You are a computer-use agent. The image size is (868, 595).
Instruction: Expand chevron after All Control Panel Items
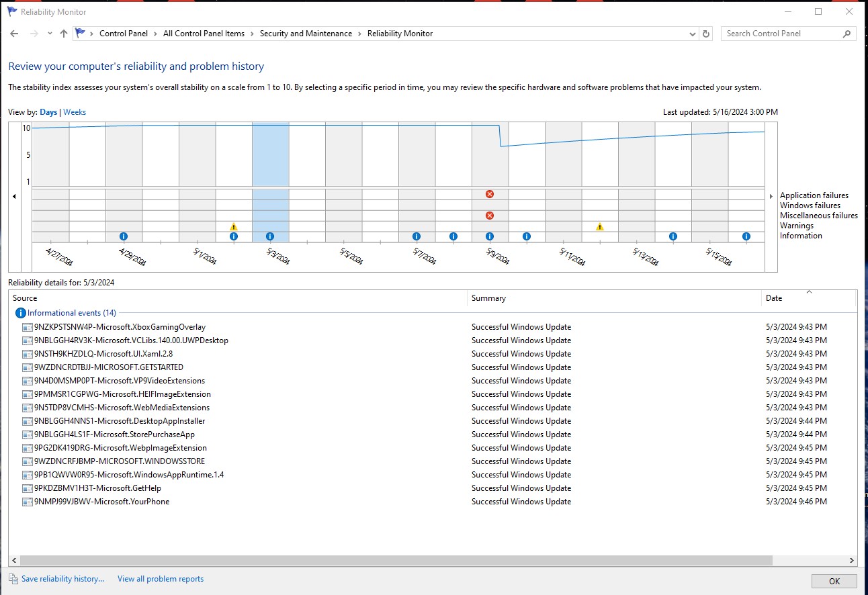click(x=252, y=34)
